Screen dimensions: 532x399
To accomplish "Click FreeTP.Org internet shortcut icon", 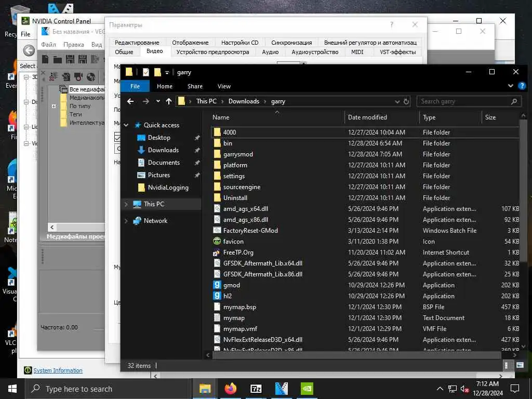I will click(217, 252).
